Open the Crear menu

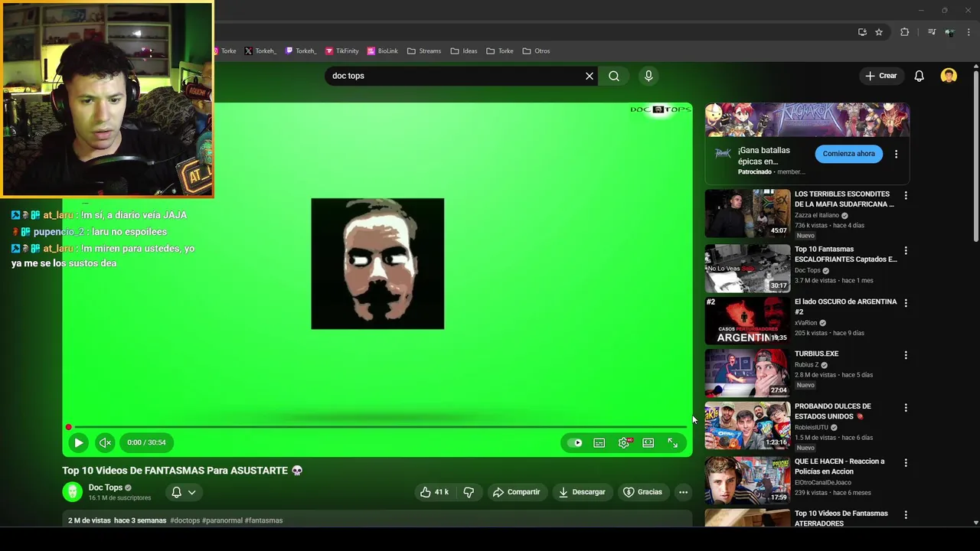880,76
